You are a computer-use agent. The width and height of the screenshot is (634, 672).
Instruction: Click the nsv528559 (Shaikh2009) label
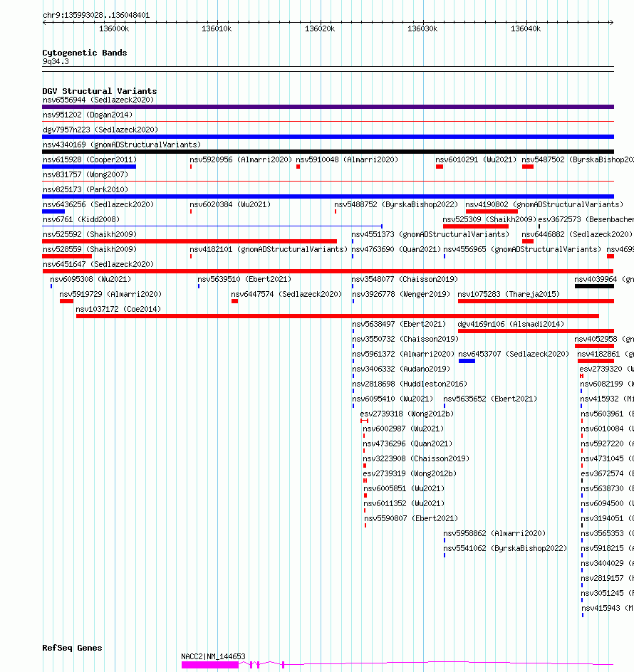90,249
